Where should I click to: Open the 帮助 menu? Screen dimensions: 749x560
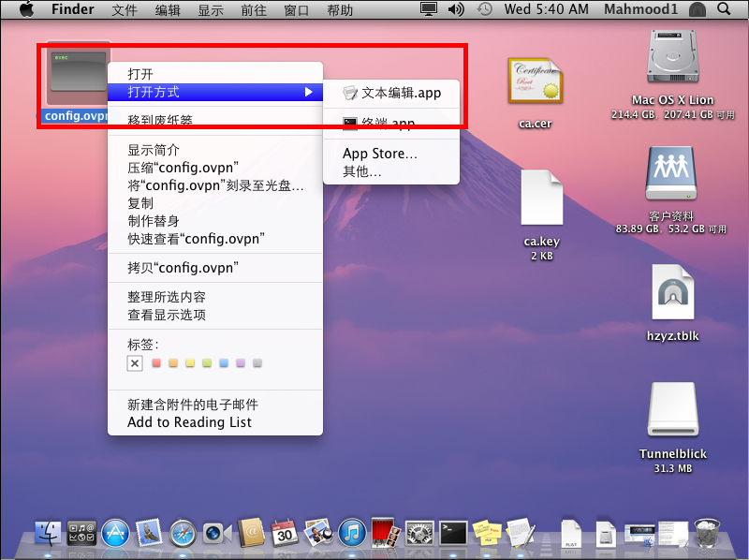[x=340, y=9]
